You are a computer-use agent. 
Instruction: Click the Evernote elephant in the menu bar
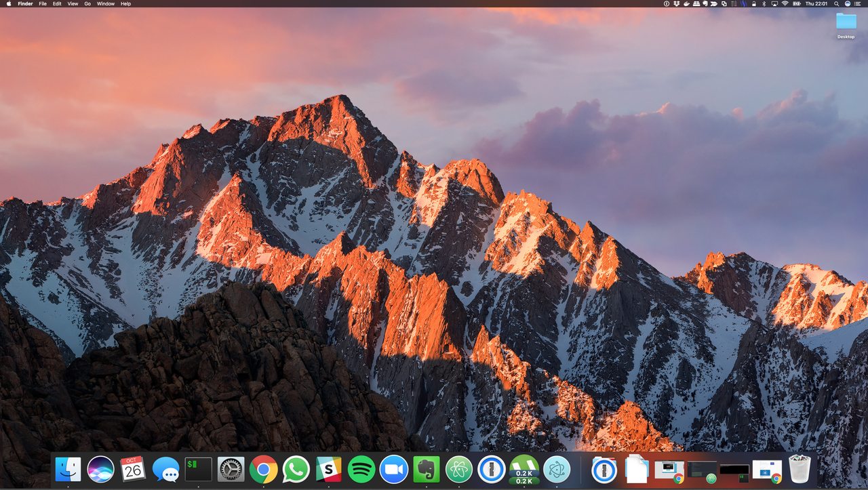tap(705, 3)
